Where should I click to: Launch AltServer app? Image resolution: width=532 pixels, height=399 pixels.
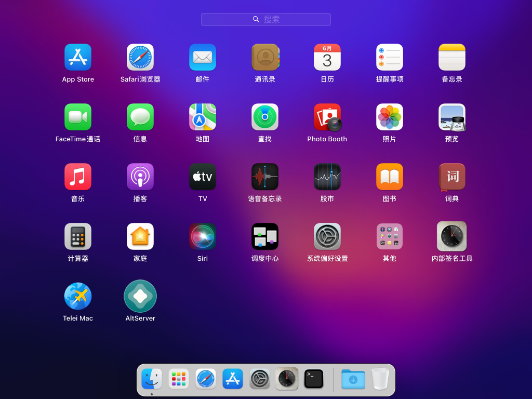[140, 296]
